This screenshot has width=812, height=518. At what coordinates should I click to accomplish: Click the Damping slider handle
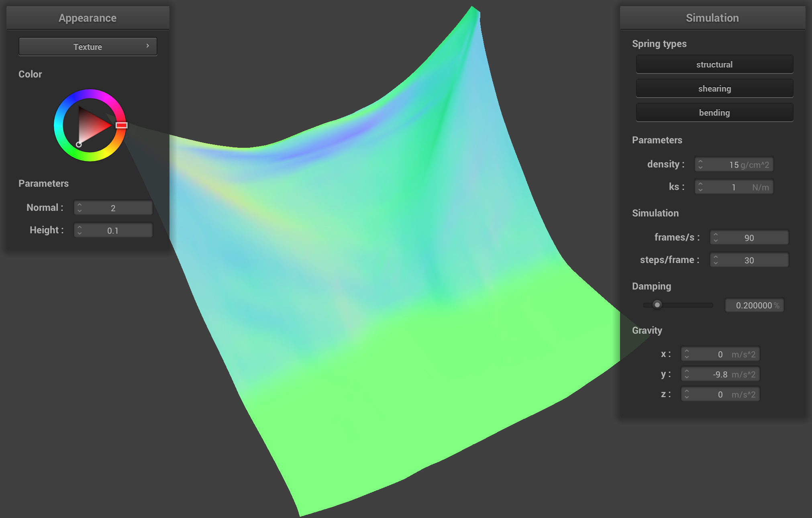[x=657, y=305]
